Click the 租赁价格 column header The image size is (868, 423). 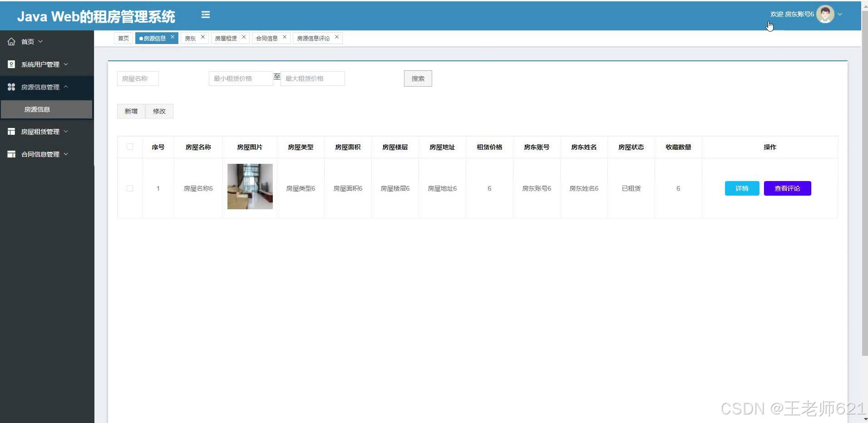pyautogui.click(x=489, y=147)
